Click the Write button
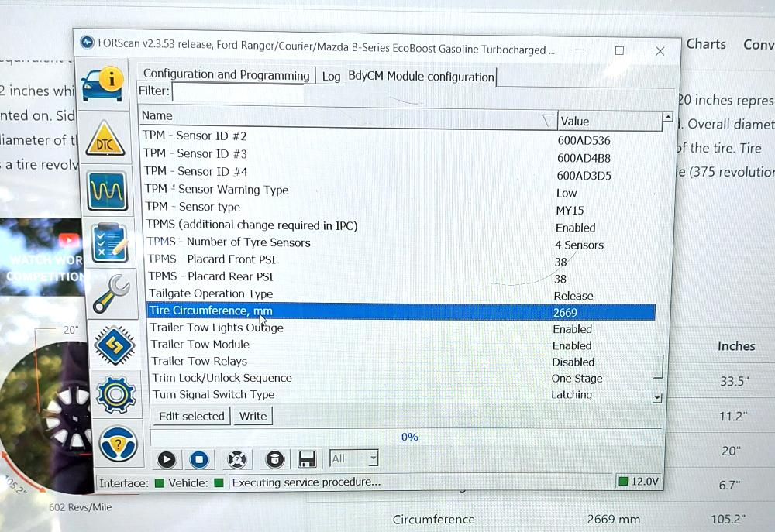The width and height of the screenshot is (775, 532). click(x=253, y=416)
